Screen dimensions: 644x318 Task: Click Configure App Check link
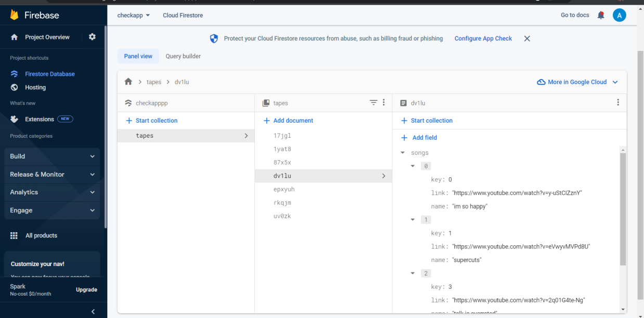click(483, 38)
